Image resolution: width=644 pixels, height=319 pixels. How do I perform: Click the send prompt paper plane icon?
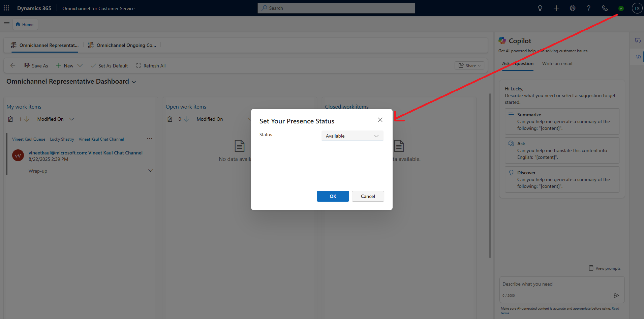[x=617, y=295]
